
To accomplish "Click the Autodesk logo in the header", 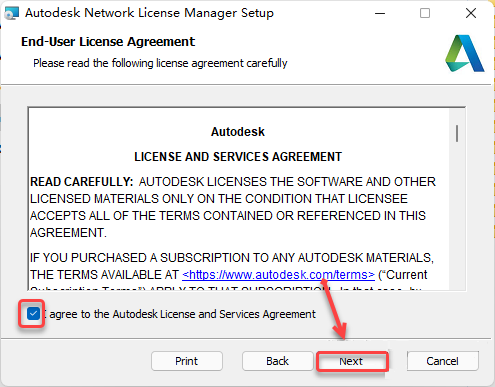I will (x=465, y=53).
